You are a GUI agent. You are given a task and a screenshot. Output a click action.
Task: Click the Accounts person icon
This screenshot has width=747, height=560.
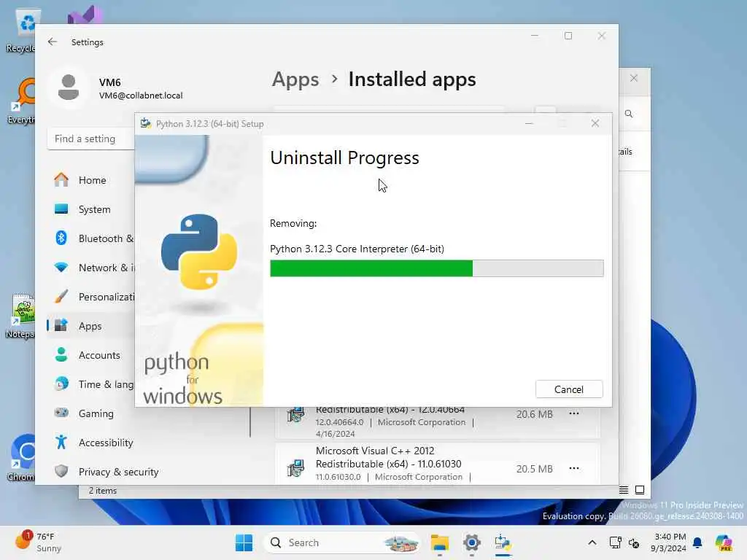tap(61, 354)
